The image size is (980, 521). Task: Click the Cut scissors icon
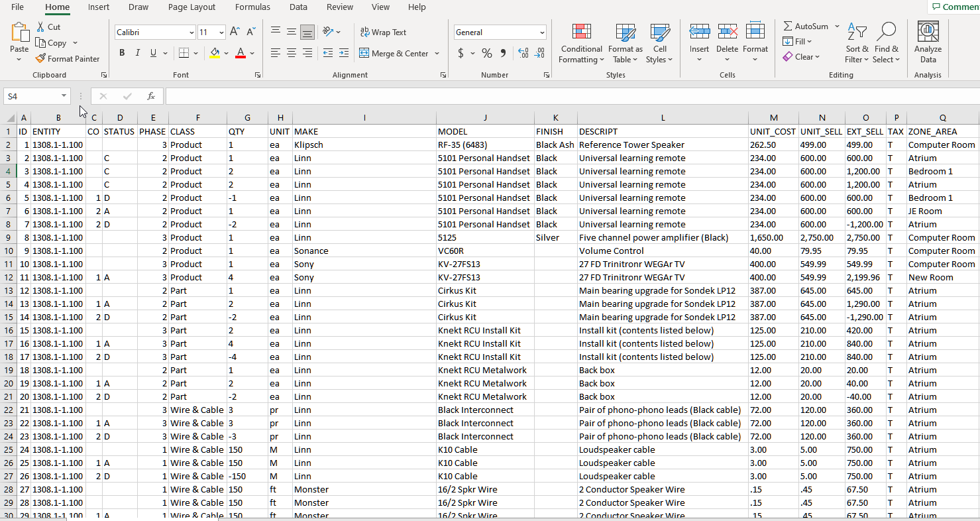(40, 27)
